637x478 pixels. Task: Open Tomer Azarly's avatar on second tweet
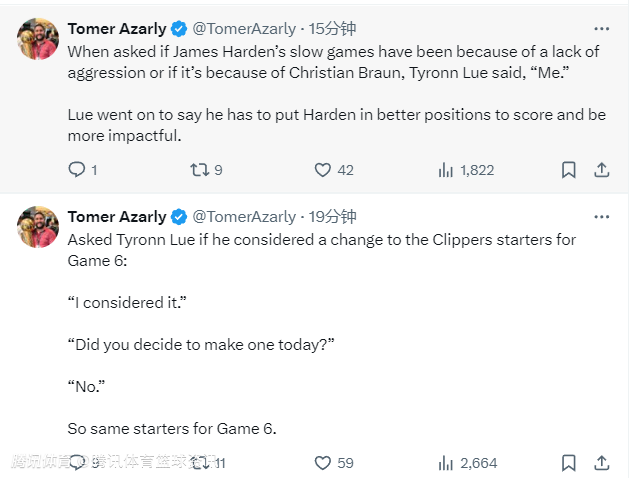click(x=38, y=226)
